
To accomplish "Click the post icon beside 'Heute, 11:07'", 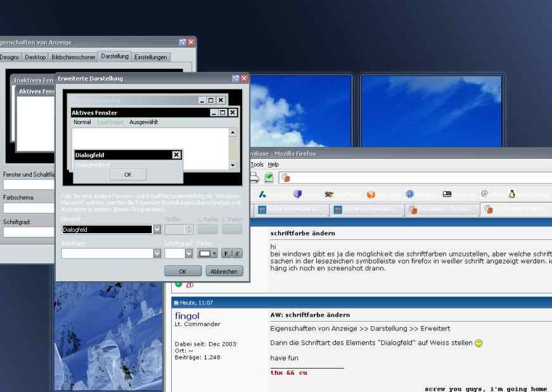I will click(x=176, y=303).
